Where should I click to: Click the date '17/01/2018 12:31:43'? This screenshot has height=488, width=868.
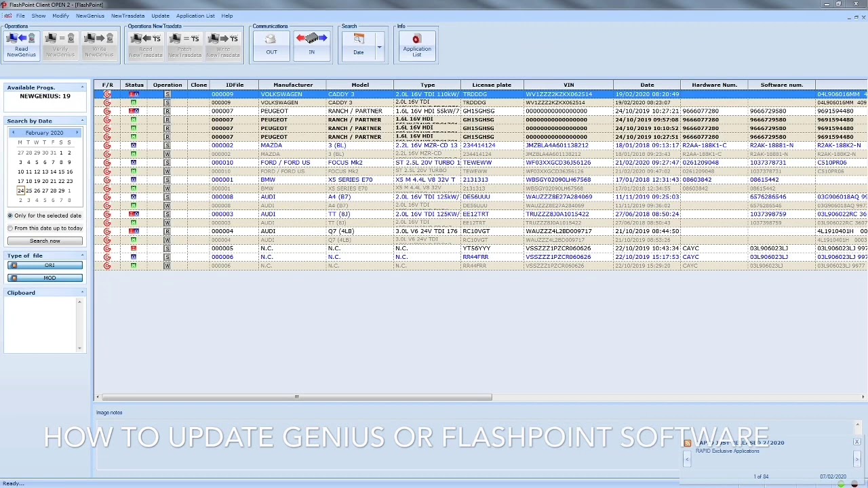pyautogui.click(x=646, y=180)
